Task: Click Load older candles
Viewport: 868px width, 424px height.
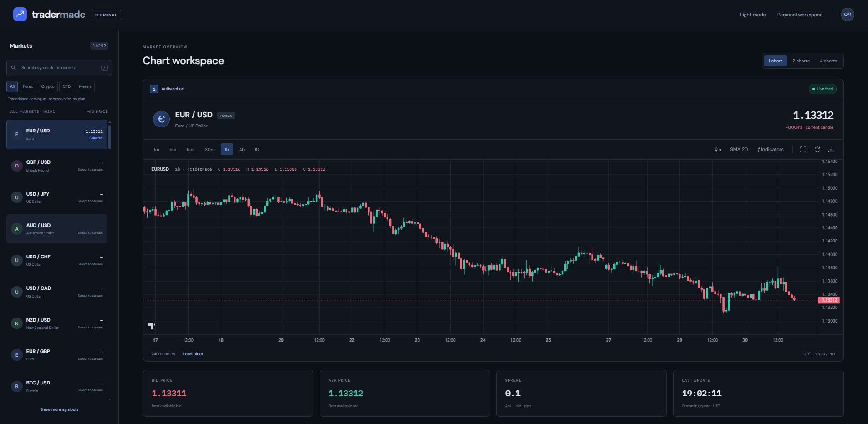Action: click(x=193, y=354)
